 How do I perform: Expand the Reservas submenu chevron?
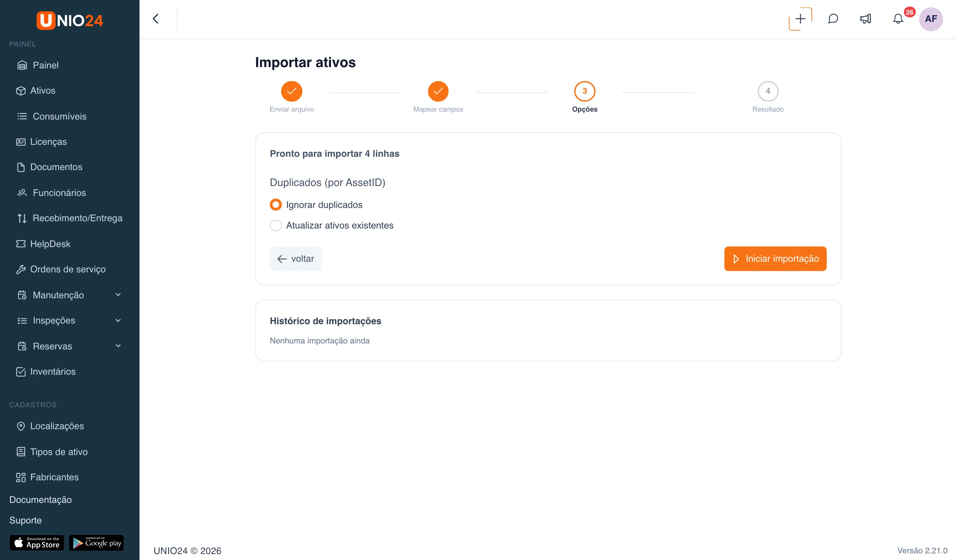118,346
